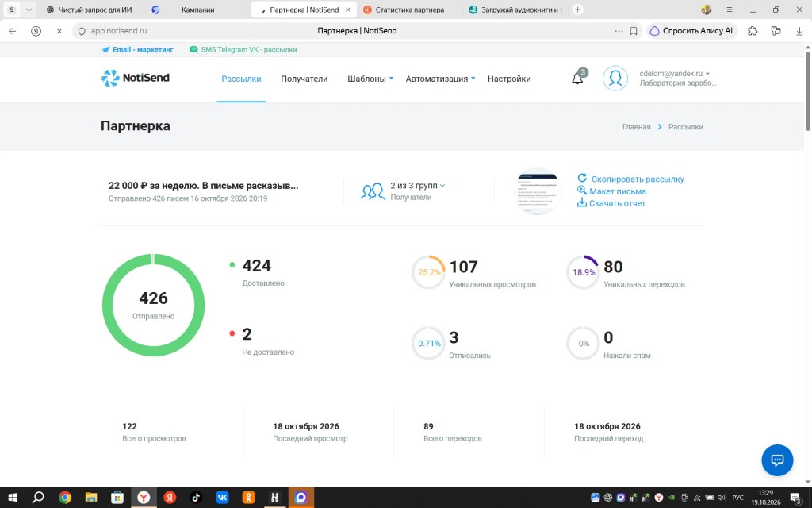The image size is (812, 508).
Task: Go to the Получатели menu item
Action: point(304,79)
